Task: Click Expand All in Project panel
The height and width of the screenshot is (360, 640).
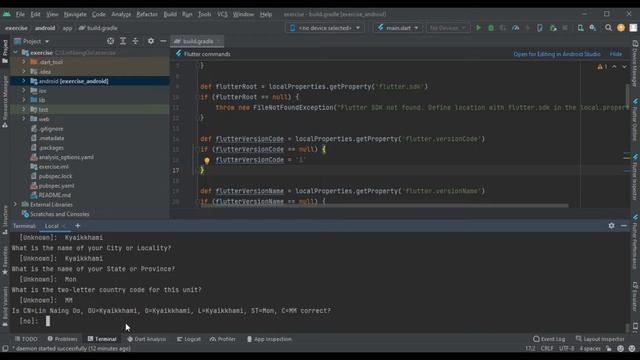Action: (123, 41)
